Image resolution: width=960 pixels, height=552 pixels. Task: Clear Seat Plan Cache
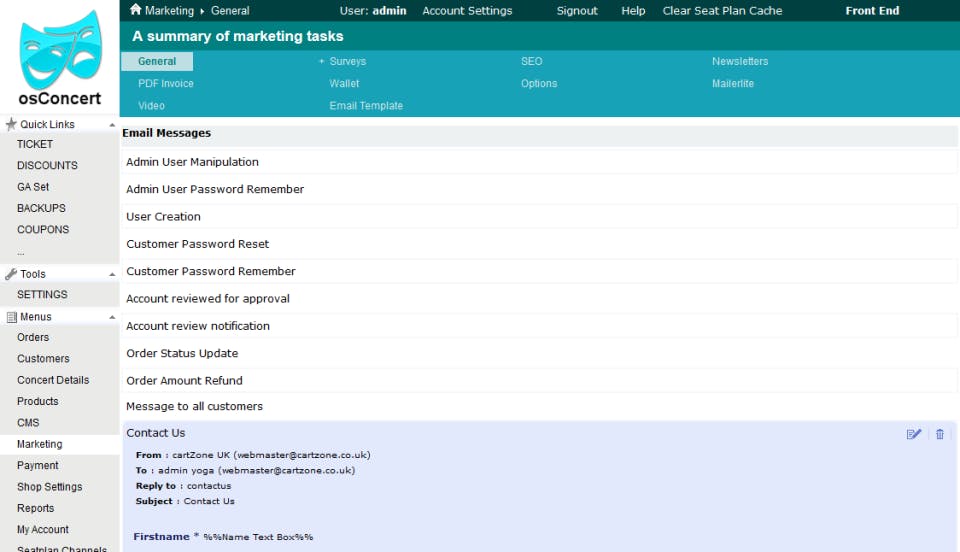pyautogui.click(x=722, y=10)
